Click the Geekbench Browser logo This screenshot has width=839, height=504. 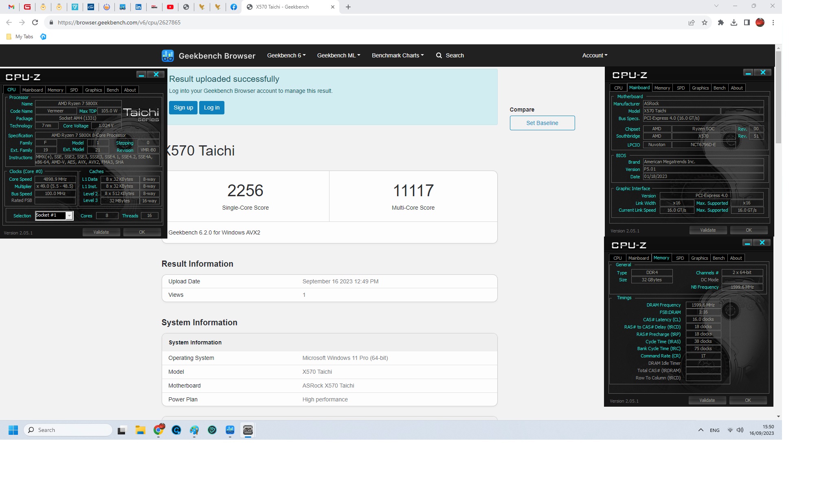click(209, 56)
